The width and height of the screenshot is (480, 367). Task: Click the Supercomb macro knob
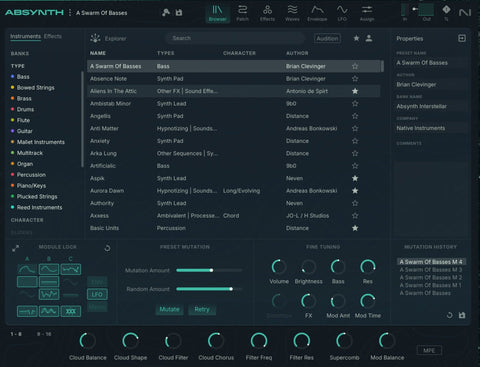pyautogui.click(x=344, y=341)
